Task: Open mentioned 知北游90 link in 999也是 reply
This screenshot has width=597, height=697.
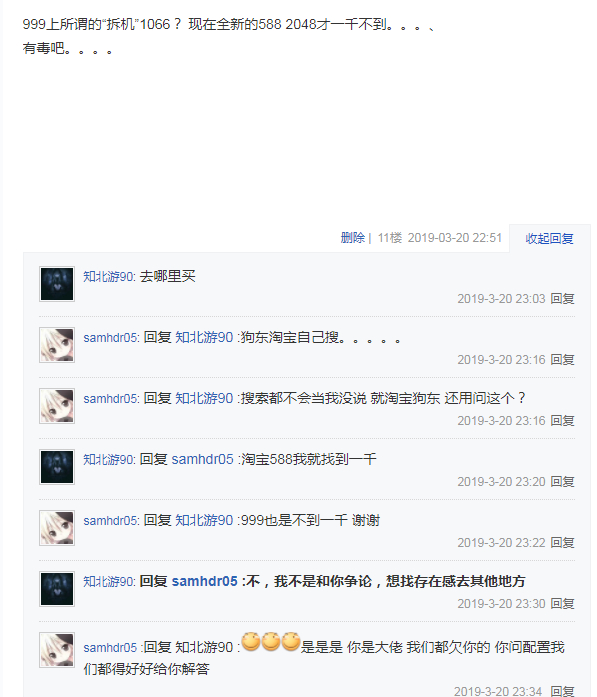Action: pos(204,520)
